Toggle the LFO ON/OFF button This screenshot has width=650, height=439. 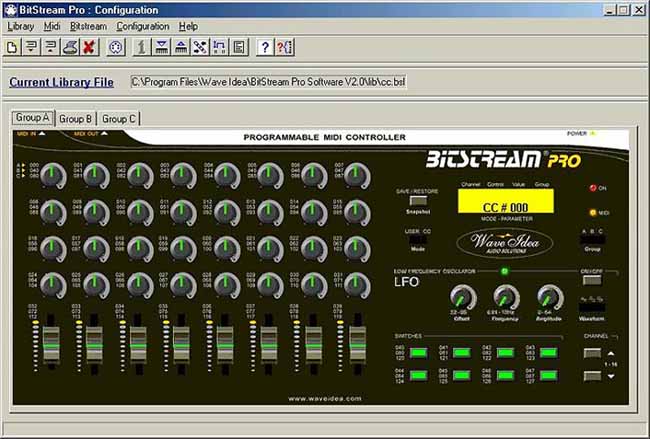point(592,280)
